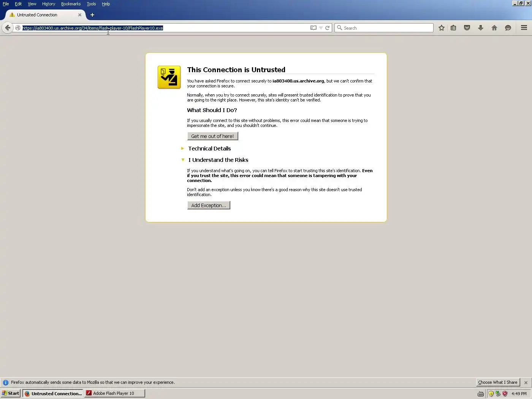Click the info icon in notification bar

[x=6, y=382]
